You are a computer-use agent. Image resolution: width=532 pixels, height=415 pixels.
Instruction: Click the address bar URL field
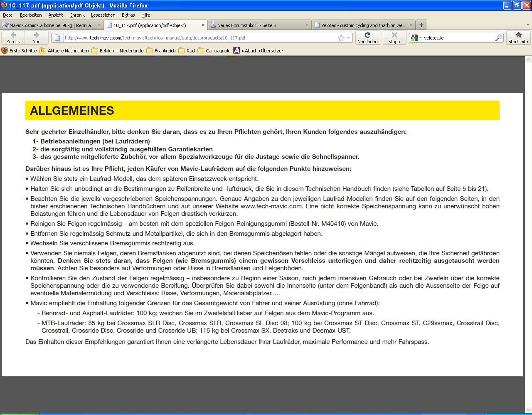point(199,38)
